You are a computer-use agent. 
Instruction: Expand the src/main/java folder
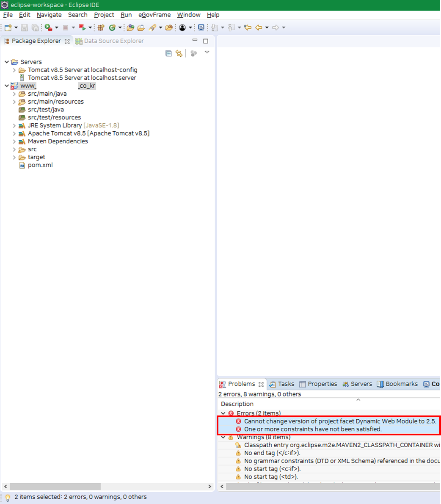14,94
